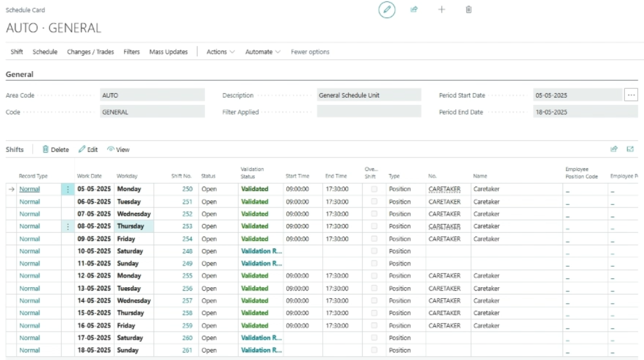Click the Fewer options button
This screenshot has height=360, width=644.
coord(310,52)
